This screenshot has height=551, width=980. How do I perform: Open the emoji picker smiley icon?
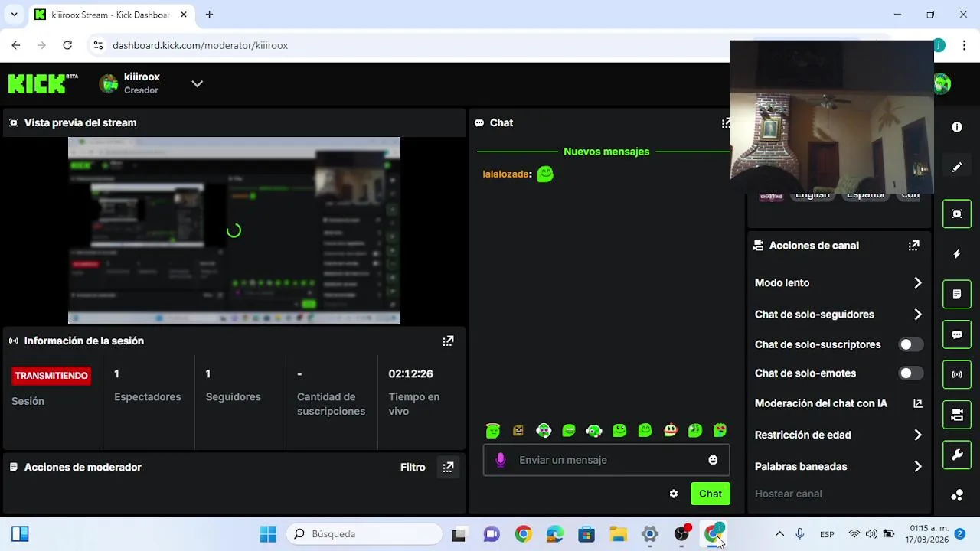713,460
